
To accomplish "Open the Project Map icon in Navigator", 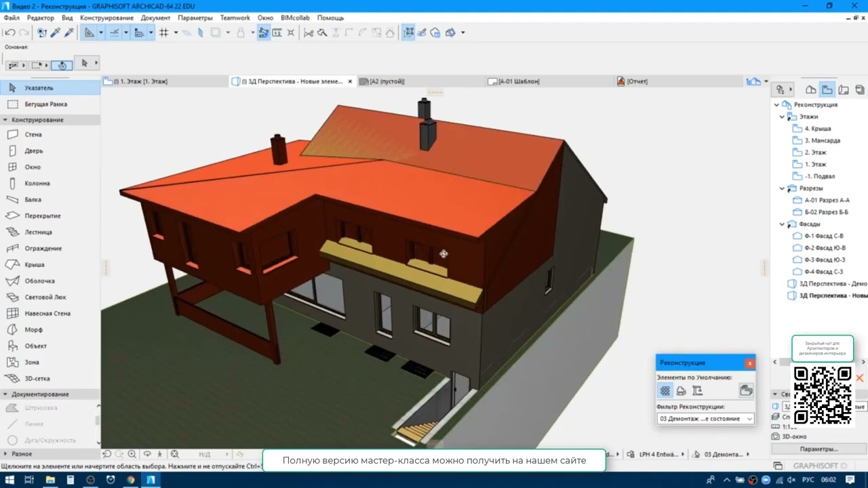I will [x=810, y=89].
